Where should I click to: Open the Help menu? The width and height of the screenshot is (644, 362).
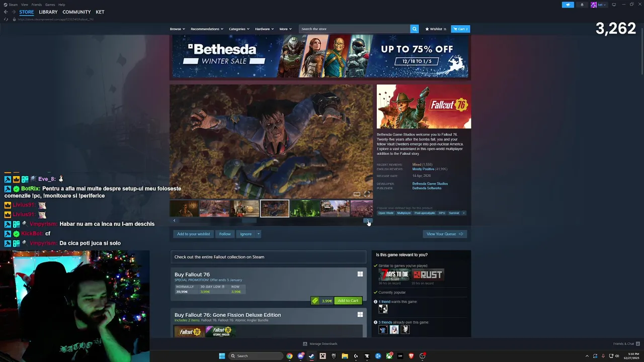point(61,5)
